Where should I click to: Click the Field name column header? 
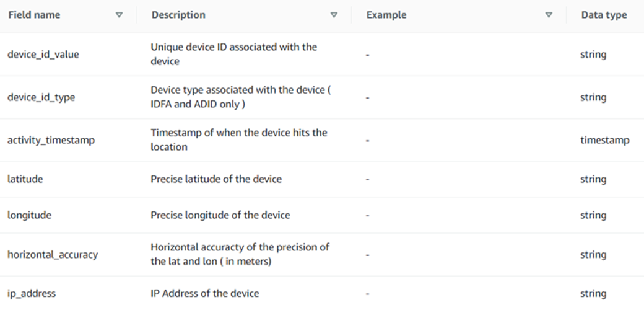pos(34,15)
